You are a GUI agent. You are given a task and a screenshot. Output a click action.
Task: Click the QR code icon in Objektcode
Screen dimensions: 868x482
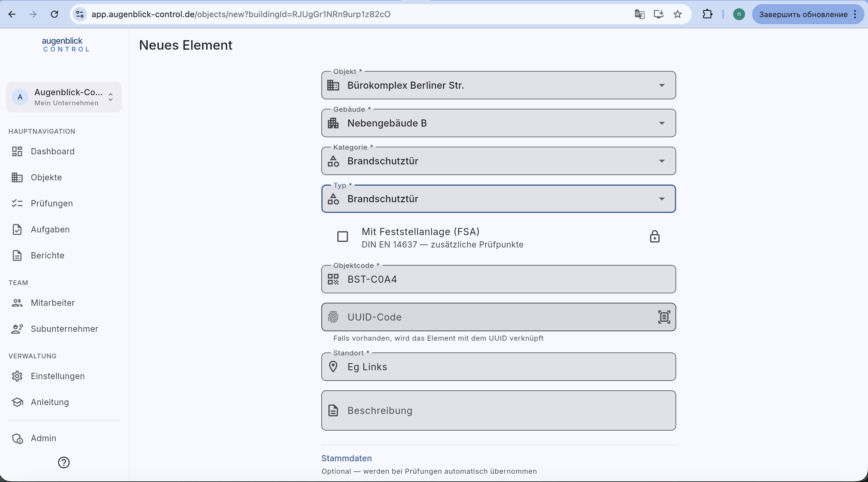coord(333,279)
